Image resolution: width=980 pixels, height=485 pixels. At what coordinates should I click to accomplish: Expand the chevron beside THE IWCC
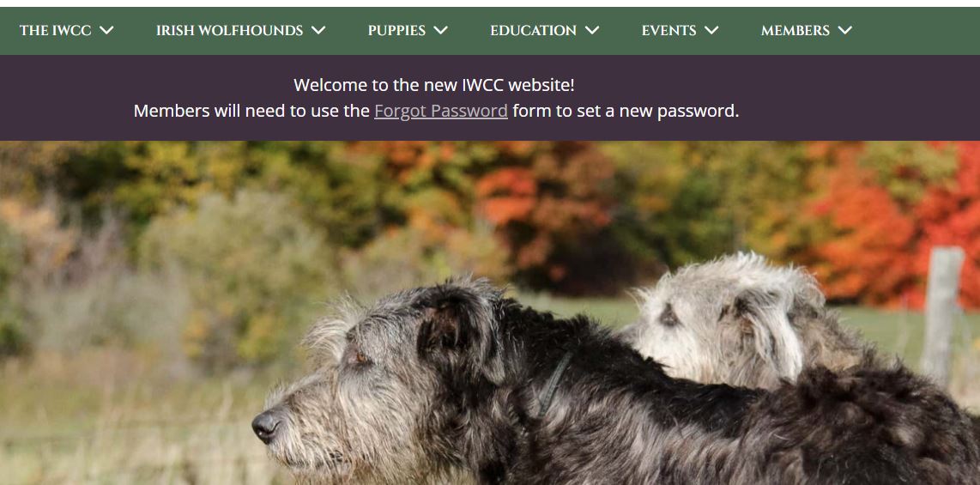[x=106, y=31]
